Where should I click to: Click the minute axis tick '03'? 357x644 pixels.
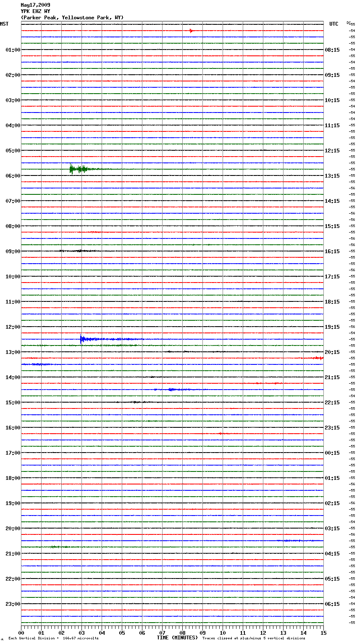[x=81, y=633]
